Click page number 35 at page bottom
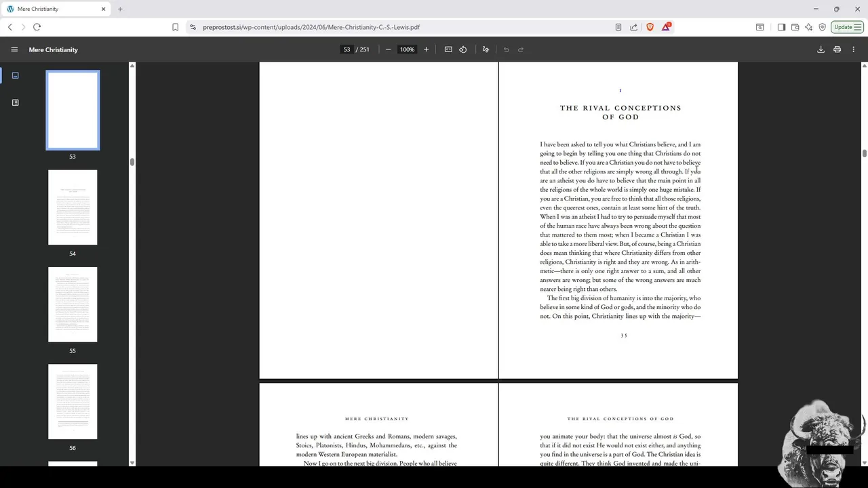 (x=624, y=335)
